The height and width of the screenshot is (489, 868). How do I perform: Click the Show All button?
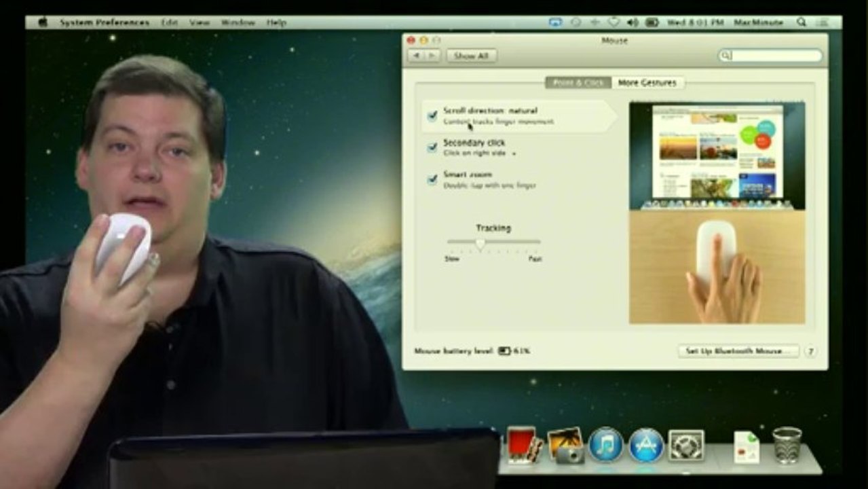pos(472,56)
